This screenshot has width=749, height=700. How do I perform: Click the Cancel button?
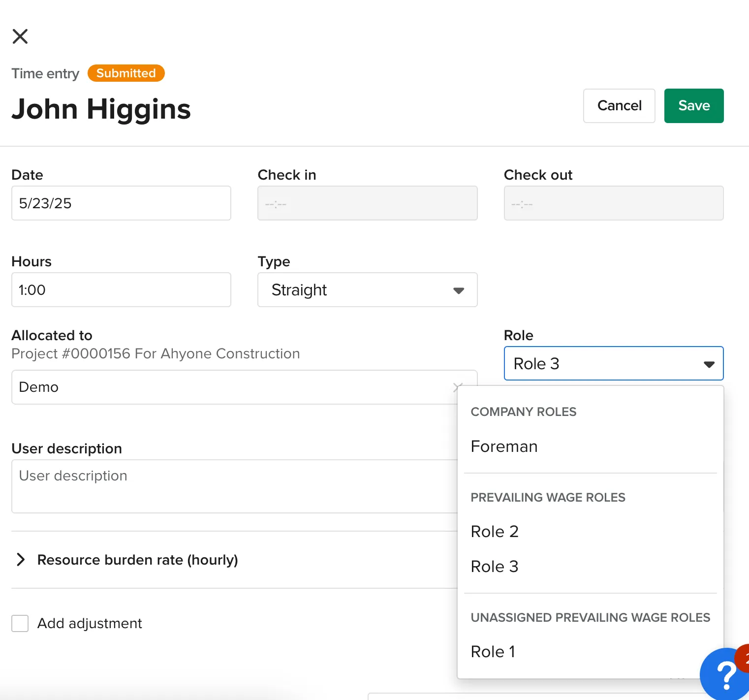[619, 106]
